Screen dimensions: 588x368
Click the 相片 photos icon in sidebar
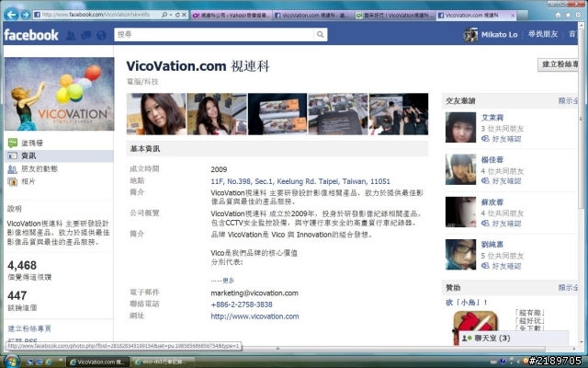click(13, 182)
